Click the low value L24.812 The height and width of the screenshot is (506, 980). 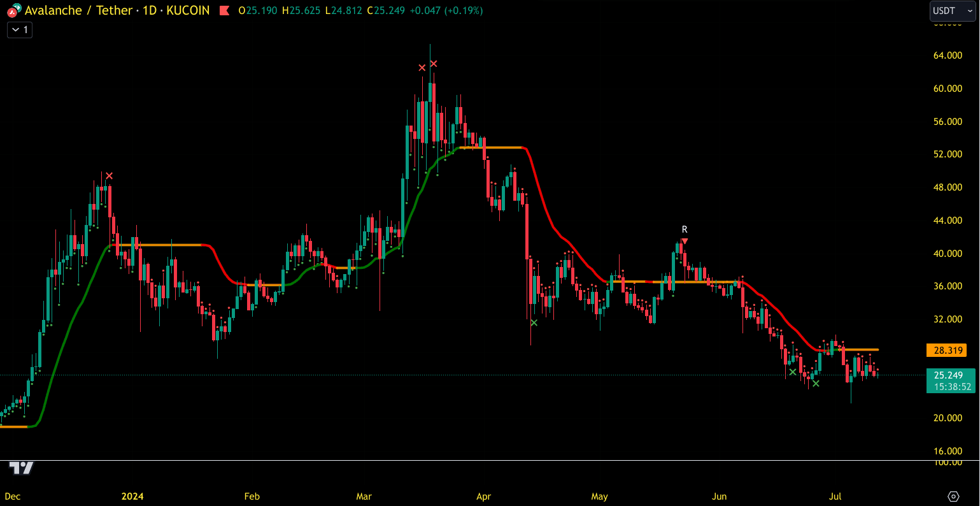pos(344,11)
